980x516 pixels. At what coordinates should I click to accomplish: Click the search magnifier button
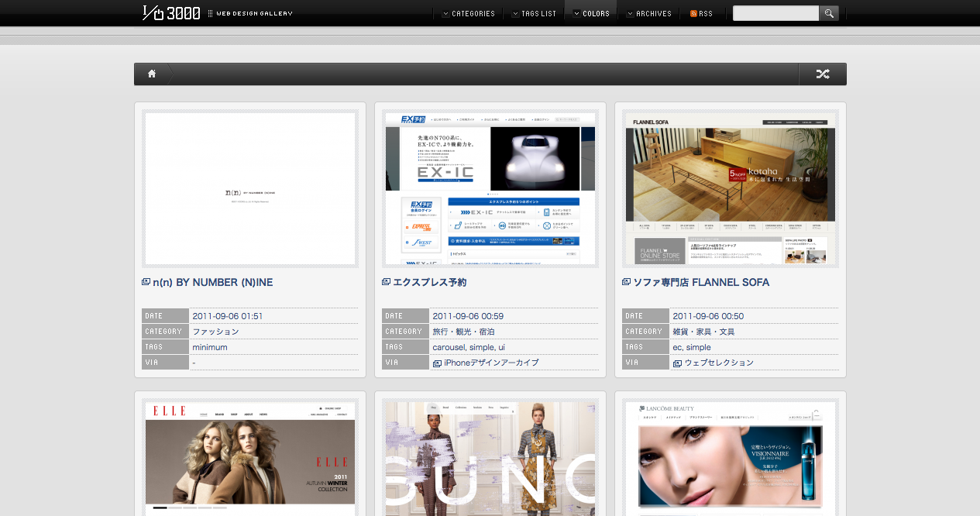(829, 13)
